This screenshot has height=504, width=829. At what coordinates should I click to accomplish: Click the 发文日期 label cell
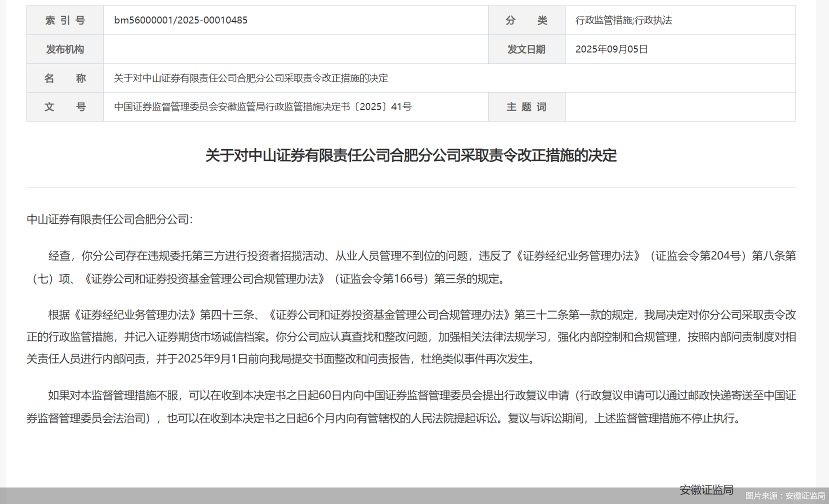pyautogui.click(x=526, y=49)
